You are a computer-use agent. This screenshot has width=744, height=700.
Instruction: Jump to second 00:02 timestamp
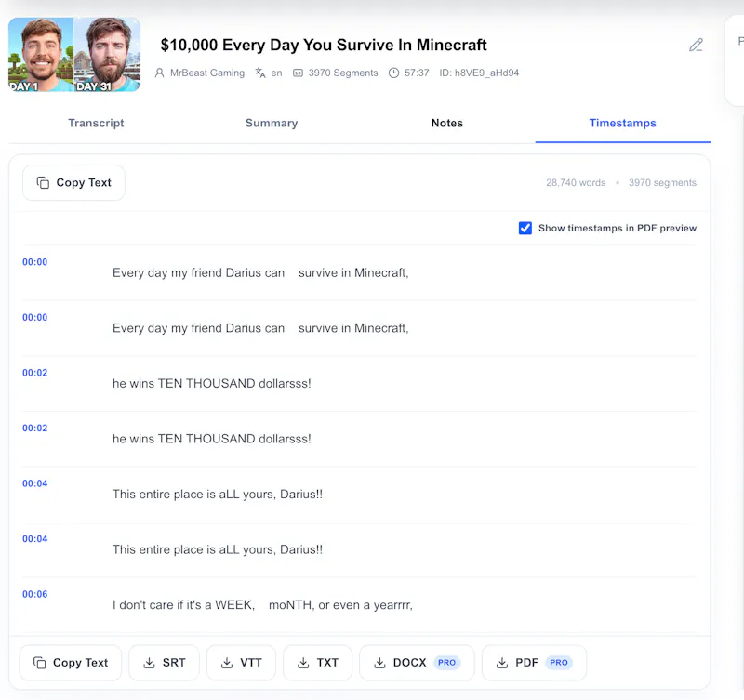coord(35,429)
